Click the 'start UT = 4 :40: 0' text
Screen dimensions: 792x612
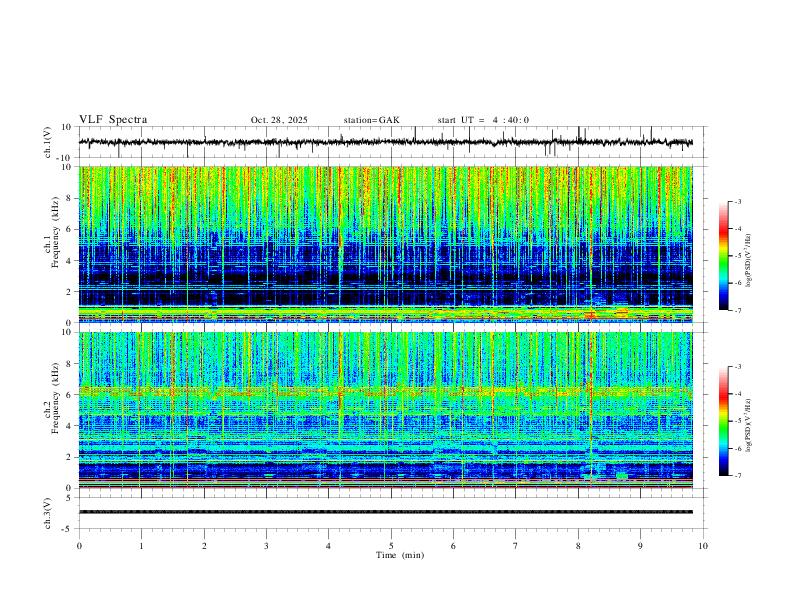(483, 120)
